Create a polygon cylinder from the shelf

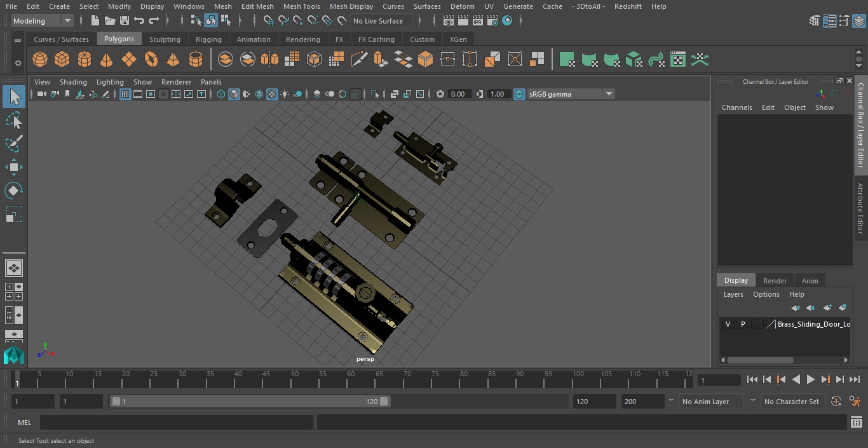[85, 60]
